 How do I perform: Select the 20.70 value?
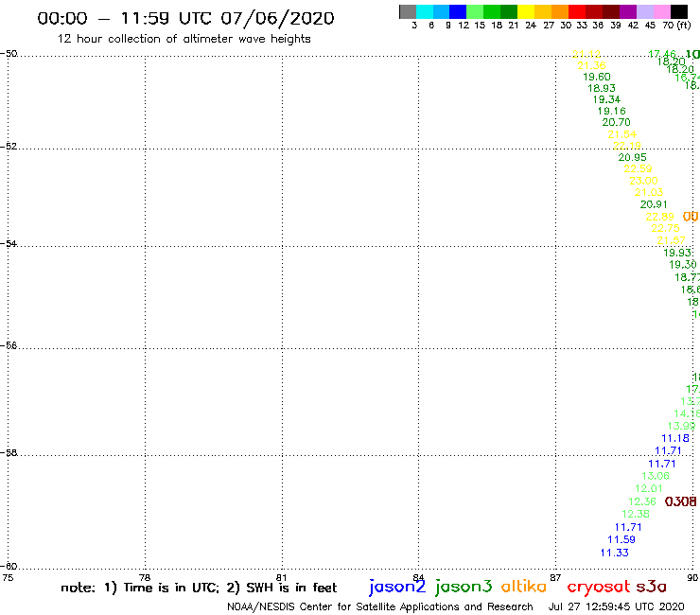point(616,122)
